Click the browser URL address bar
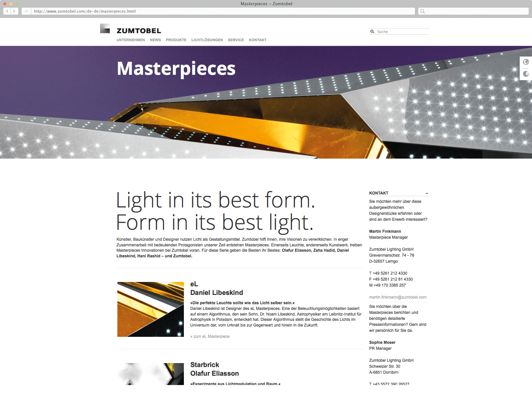Image resolution: width=532 pixels, height=398 pixels. [223, 11]
